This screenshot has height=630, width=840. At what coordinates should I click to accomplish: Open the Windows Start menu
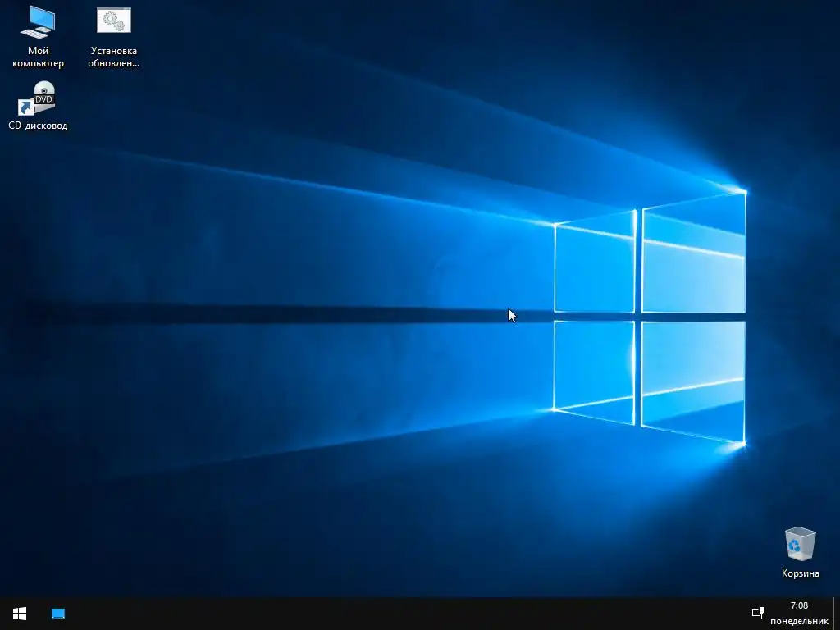[x=20, y=614]
